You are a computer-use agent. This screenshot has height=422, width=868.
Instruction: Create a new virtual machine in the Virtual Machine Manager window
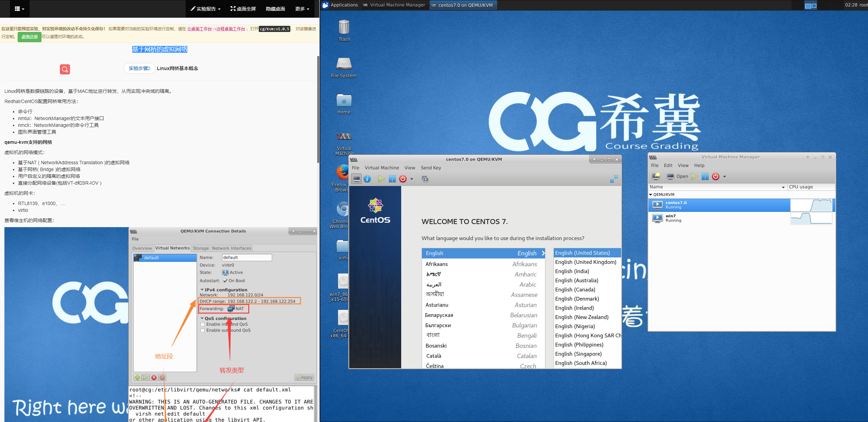click(x=656, y=176)
